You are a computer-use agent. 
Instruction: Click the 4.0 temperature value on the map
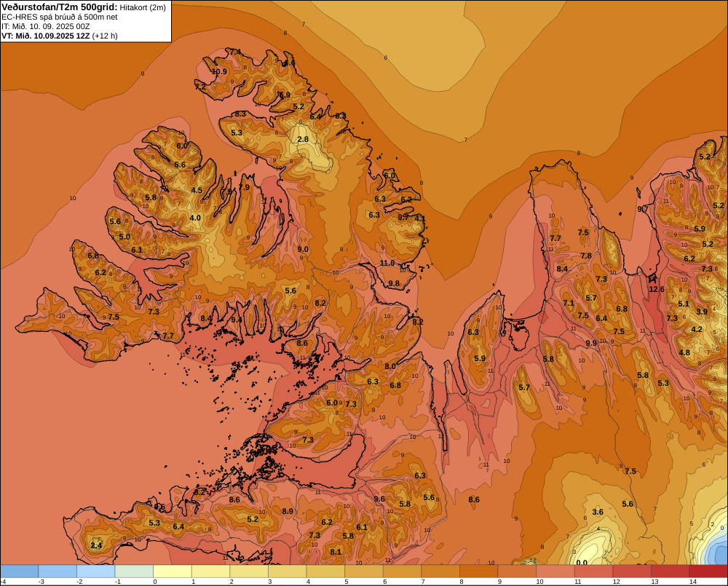click(195, 218)
